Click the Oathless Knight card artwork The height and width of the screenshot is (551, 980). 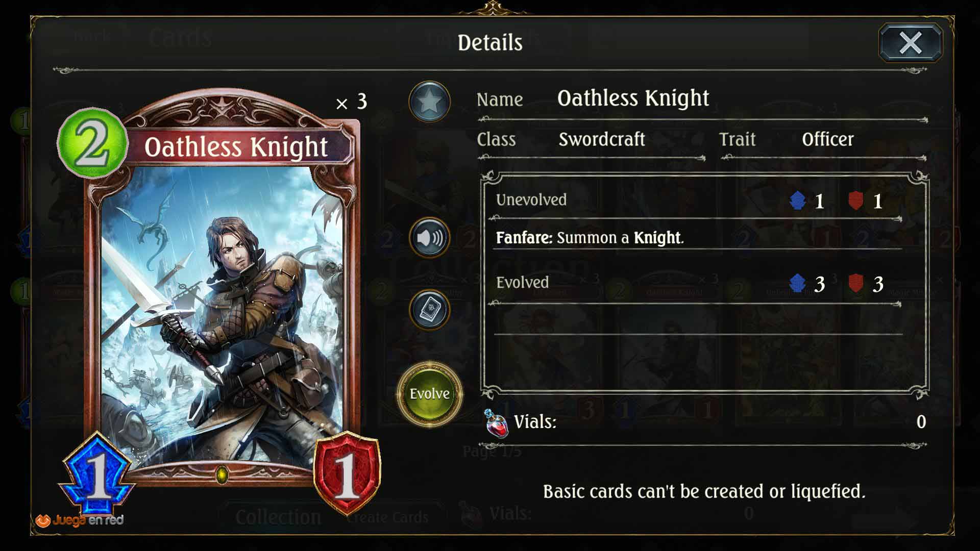coord(222,316)
